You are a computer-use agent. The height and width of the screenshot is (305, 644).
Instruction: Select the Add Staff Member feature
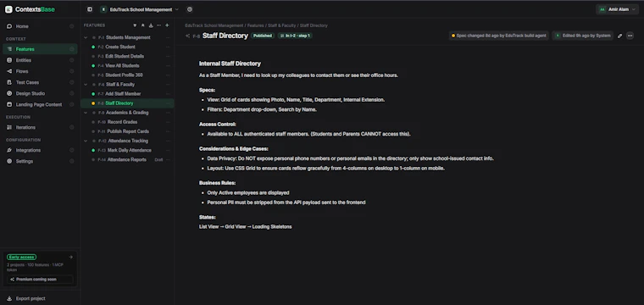point(123,94)
